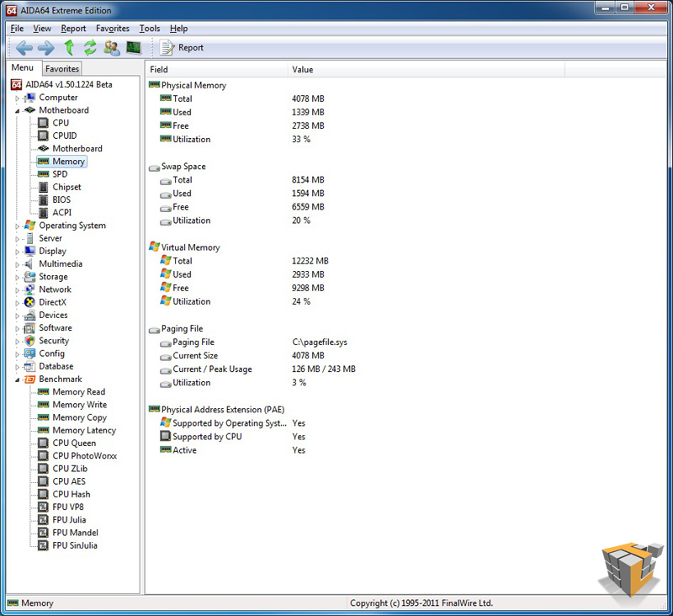The height and width of the screenshot is (616, 673).
Task: Click the Value column header
Action: 427,70
